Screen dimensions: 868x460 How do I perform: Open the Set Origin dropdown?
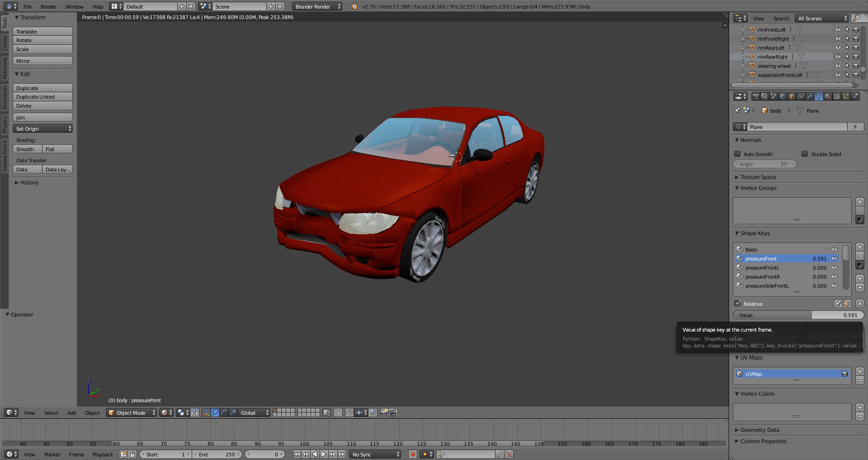[42, 129]
